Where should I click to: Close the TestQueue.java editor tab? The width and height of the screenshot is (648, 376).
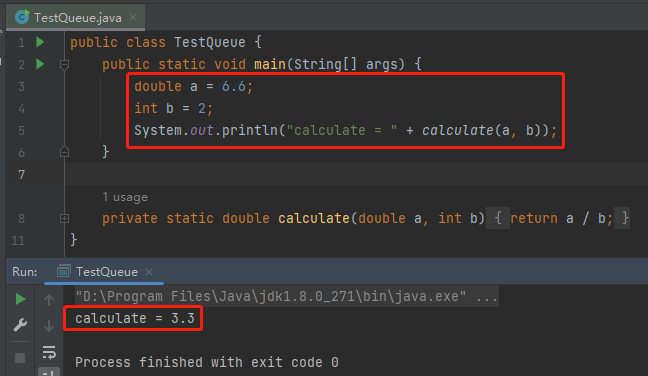pyautogui.click(x=133, y=17)
